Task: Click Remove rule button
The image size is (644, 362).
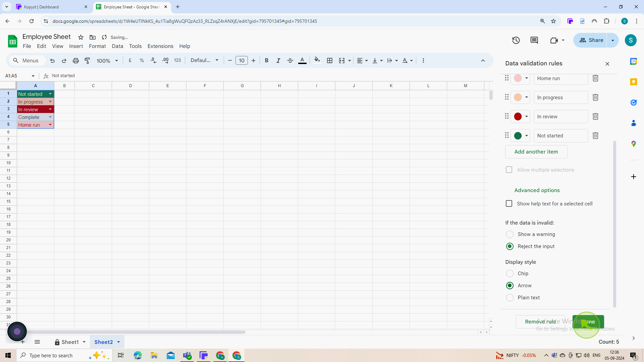Action: coord(540,321)
